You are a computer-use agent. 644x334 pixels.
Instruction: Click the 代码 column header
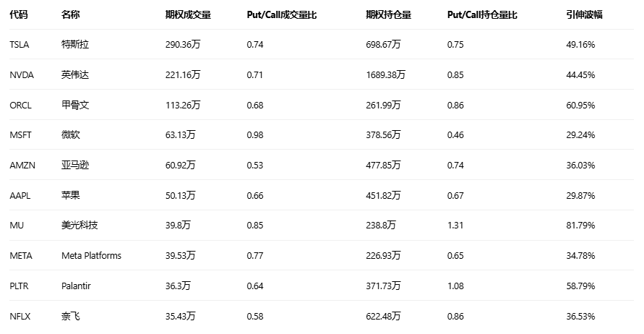(18, 14)
